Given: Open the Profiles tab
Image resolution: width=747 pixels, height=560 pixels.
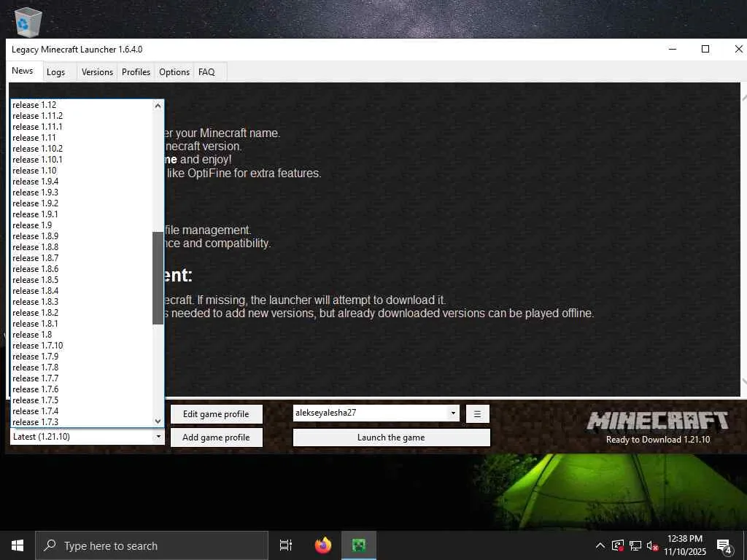Looking at the screenshot, I should (x=136, y=72).
